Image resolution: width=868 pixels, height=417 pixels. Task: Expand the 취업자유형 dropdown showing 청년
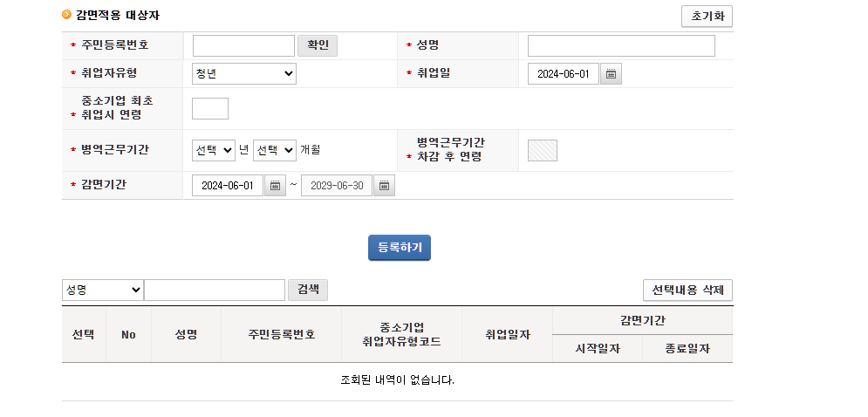pyautogui.click(x=244, y=74)
